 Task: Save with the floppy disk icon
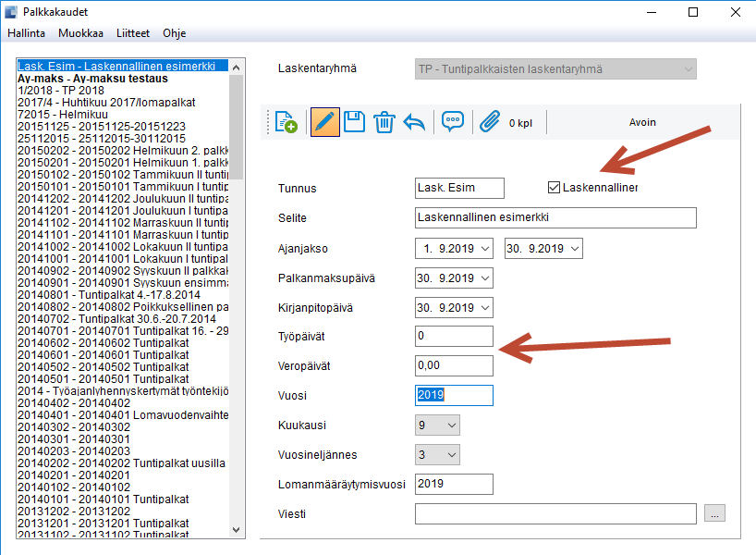tap(354, 122)
